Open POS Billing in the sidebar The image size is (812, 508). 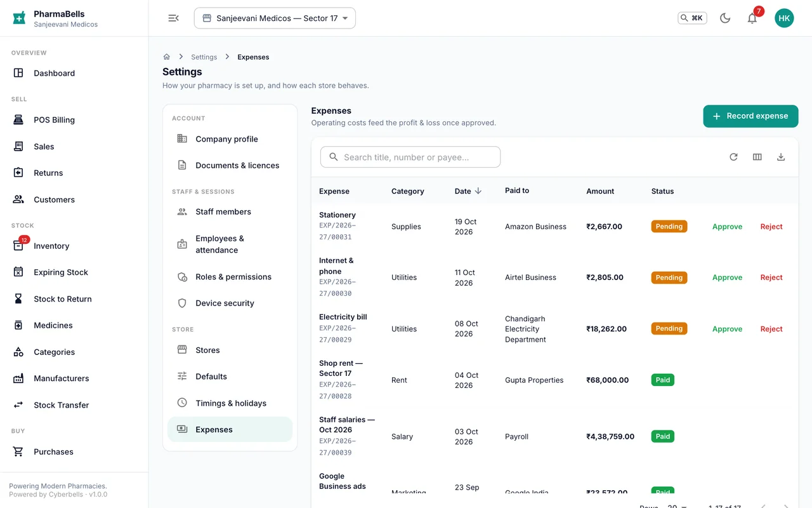pos(74,120)
